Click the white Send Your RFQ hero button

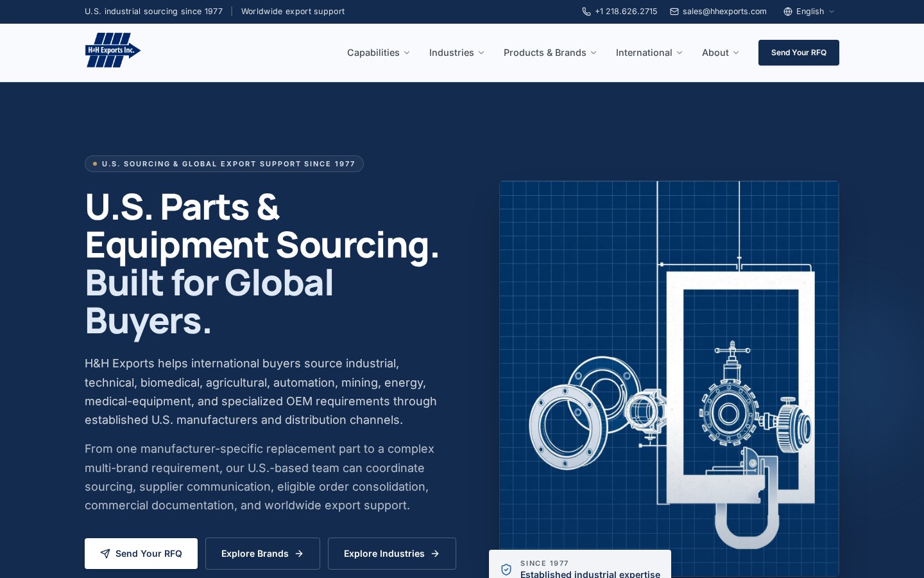point(141,554)
